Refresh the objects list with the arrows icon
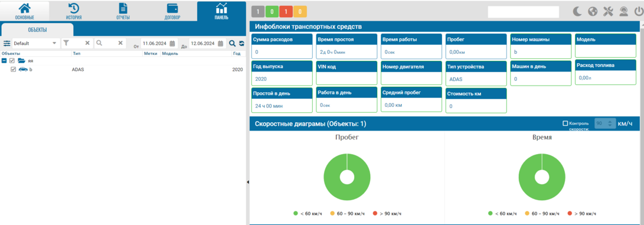The width and height of the screenshot is (644, 225). 241,44
